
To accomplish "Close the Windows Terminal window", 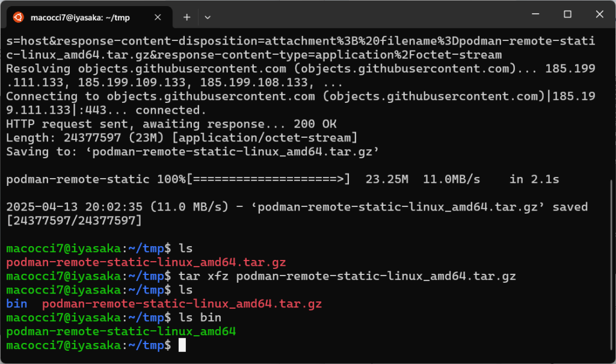I will click(599, 14).
